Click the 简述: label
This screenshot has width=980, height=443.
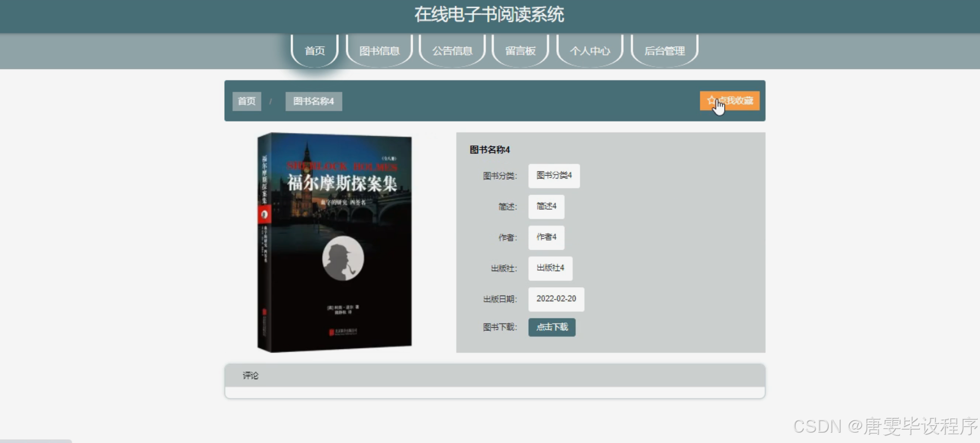tap(508, 207)
